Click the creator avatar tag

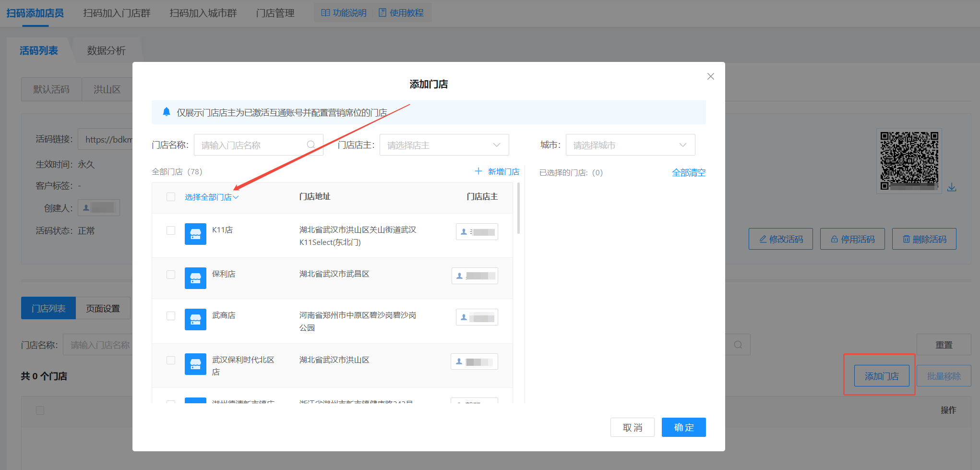[x=99, y=208]
